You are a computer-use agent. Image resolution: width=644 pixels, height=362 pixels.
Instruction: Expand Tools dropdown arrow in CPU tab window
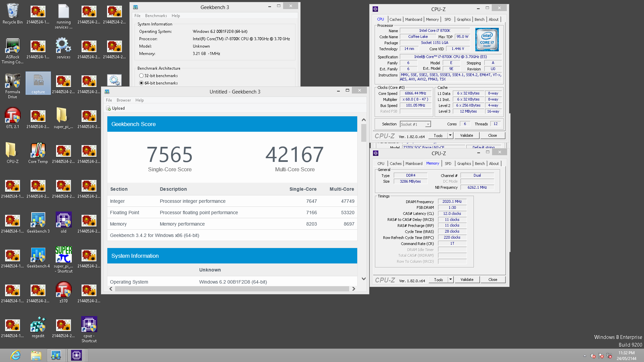(450, 135)
